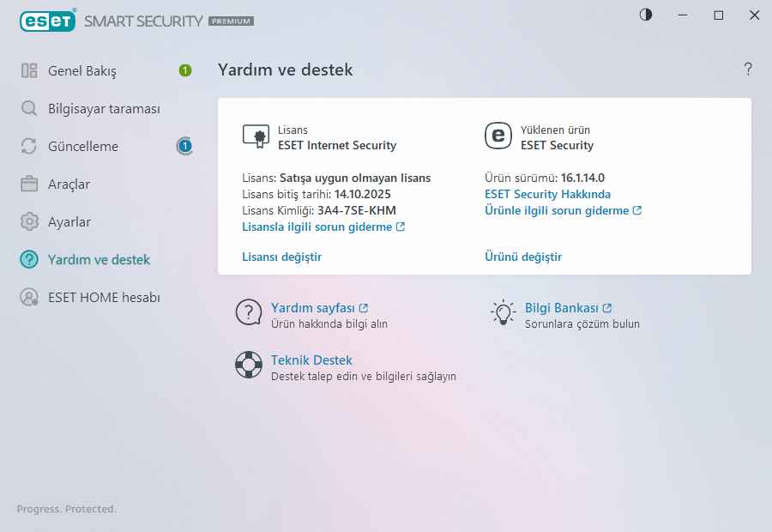Click the Araçlar briefcase icon
This screenshot has height=532, width=772.
tap(29, 184)
